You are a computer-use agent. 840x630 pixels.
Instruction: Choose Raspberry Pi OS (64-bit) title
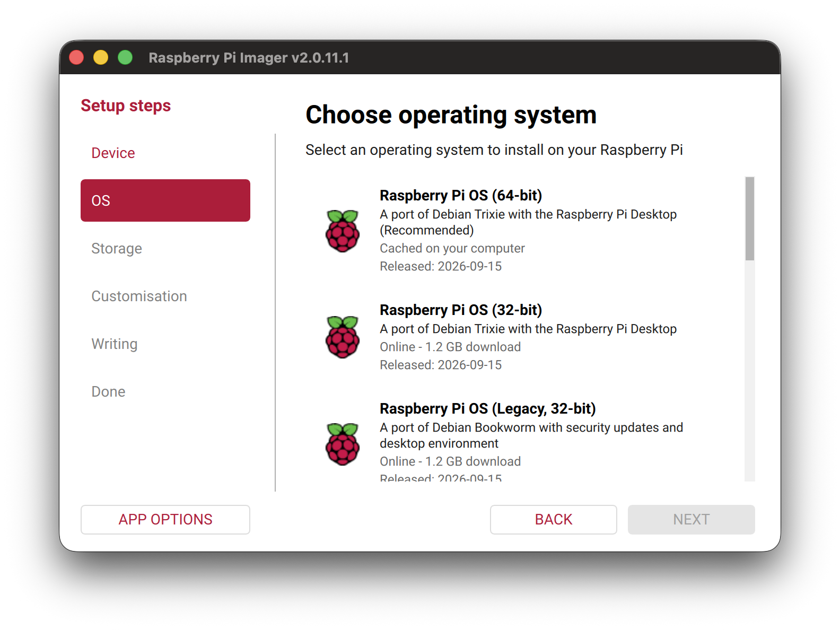tap(461, 196)
